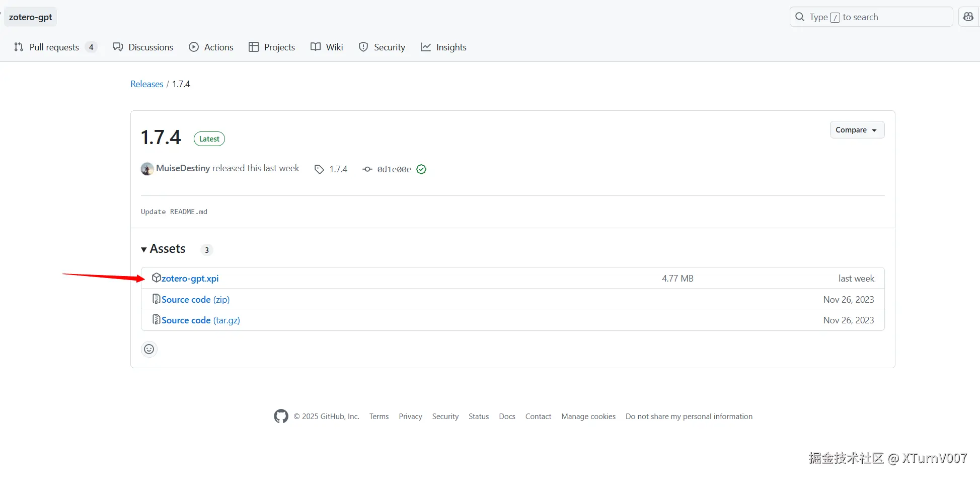Open the Actions tab

pos(211,47)
